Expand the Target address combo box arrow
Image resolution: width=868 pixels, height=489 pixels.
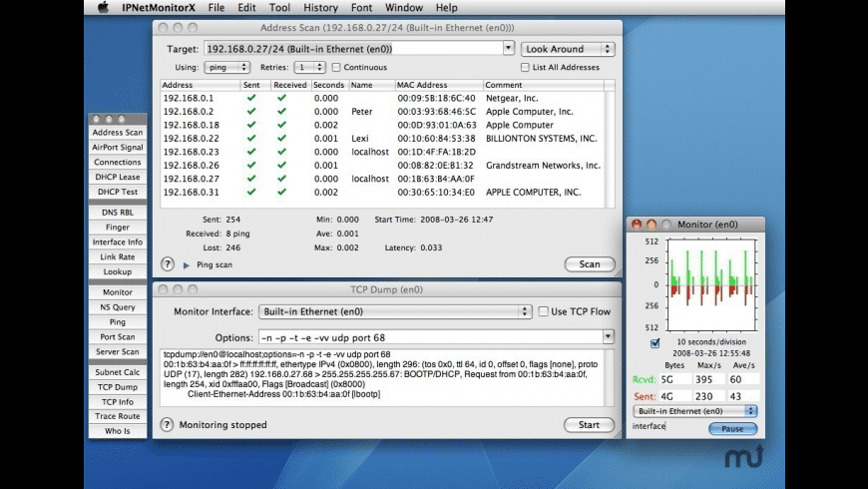click(508, 48)
